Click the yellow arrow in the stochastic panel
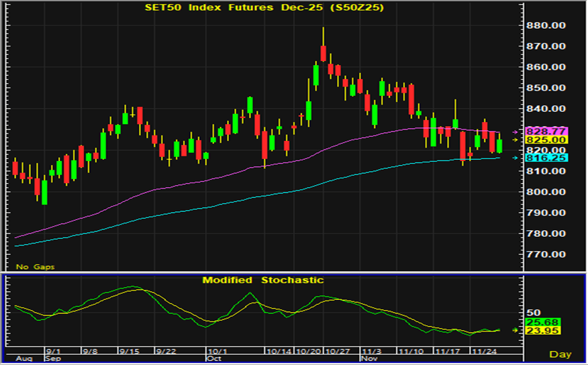 [516, 330]
